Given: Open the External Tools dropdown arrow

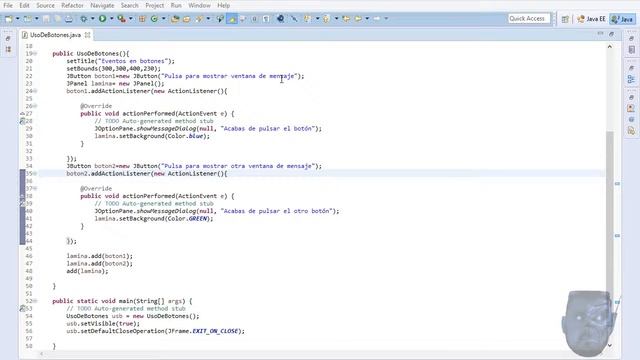Looking at the screenshot, I should pyautogui.click(x=131, y=19).
